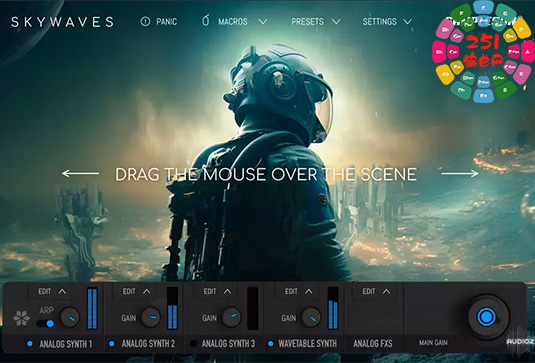Click EDIT for Analog Synth 3
The image size is (535, 363).
[210, 291]
